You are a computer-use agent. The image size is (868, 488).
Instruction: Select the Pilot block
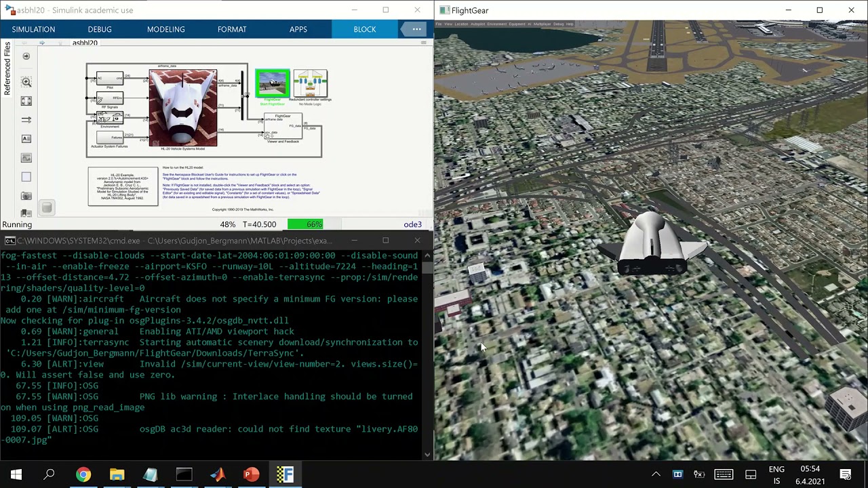point(110,79)
